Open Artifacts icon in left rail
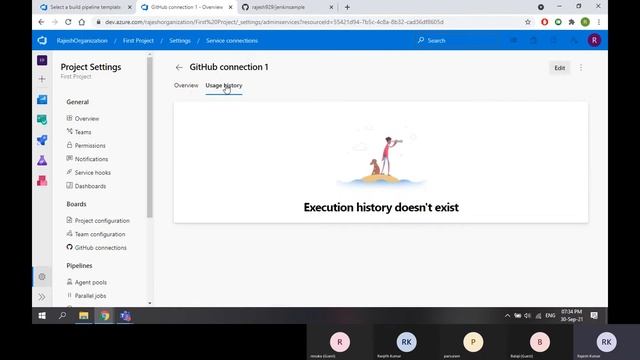 click(42, 180)
